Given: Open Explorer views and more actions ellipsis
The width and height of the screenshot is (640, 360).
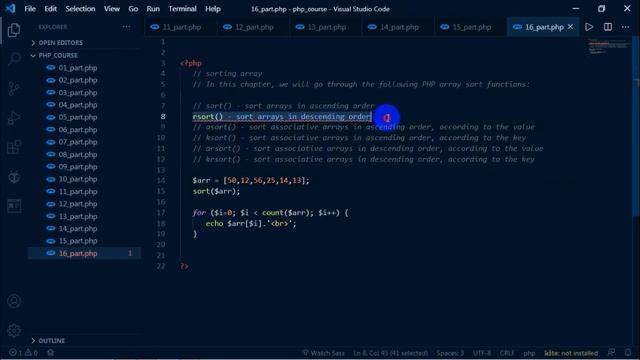Looking at the screenshot, I should (127, 27).
